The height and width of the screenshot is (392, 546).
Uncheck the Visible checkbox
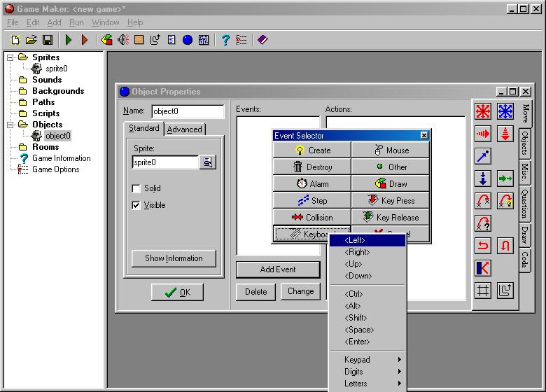[136, 205]
